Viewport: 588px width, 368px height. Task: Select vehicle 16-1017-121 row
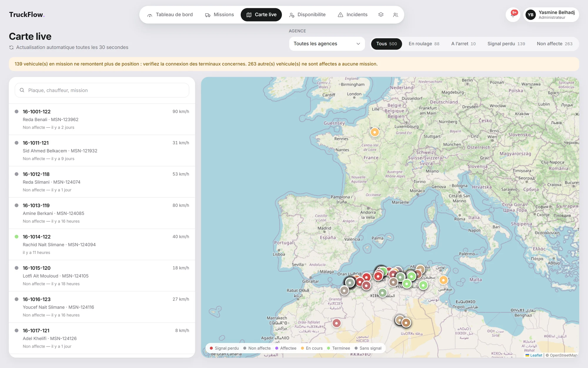[x=102, y=338]
